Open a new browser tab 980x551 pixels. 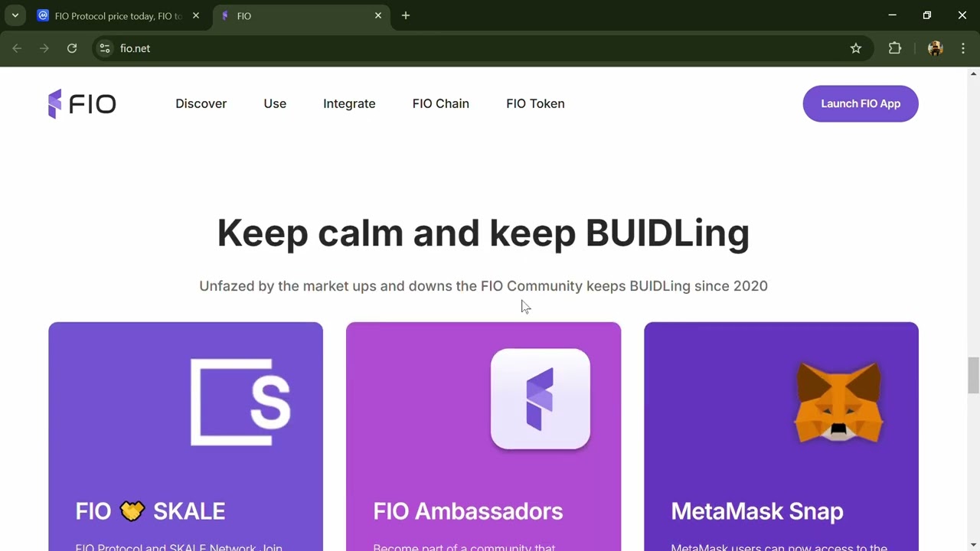tap(406, 15)
